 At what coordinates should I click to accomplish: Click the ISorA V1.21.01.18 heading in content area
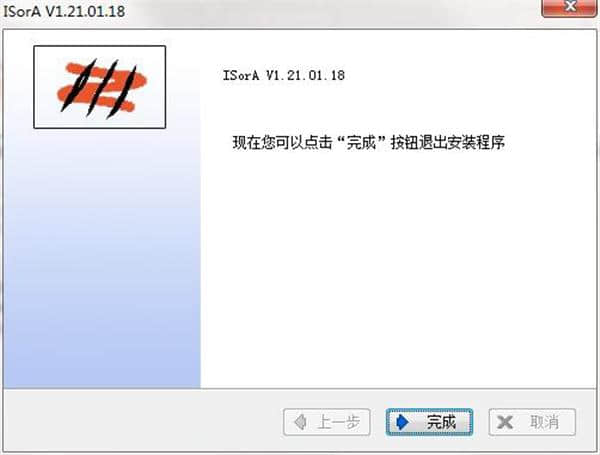284,75
